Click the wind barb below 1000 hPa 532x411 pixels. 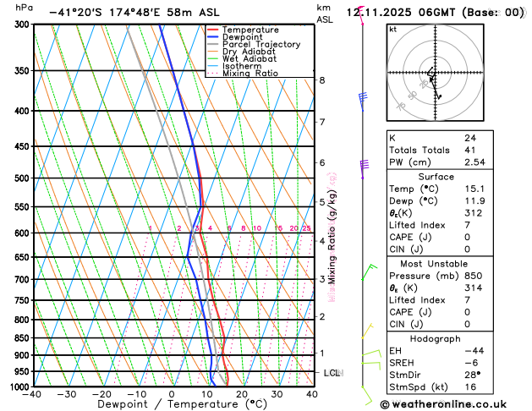coord(367,396)
